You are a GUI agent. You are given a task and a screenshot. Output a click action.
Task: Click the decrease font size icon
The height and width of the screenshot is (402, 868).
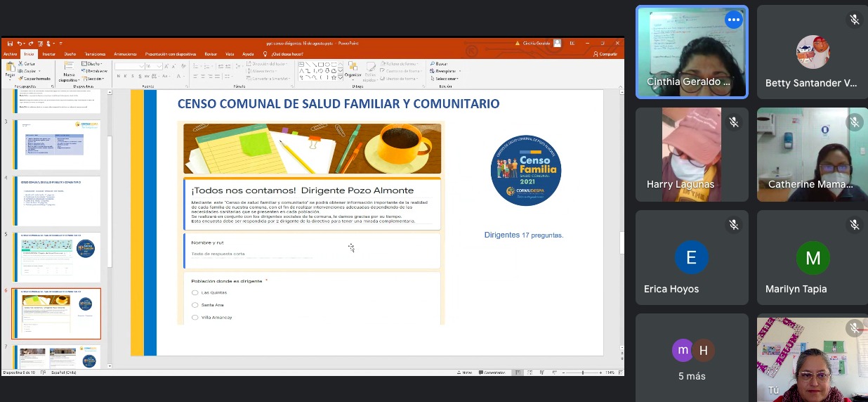173,66
